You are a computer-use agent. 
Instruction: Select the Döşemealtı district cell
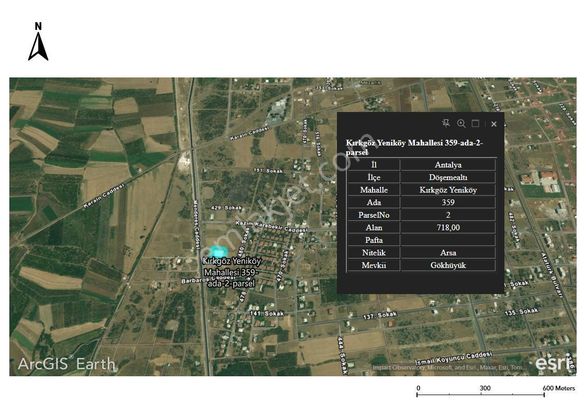(x=448, y=177)
